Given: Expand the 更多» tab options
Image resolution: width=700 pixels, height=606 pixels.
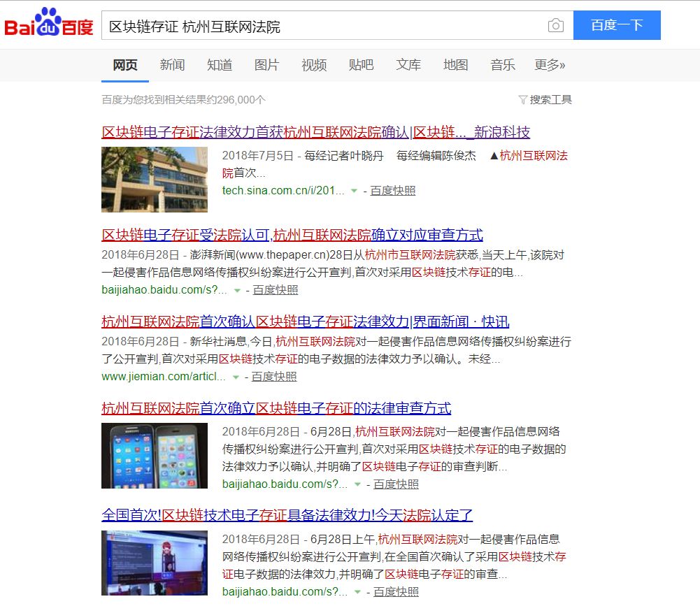Looking at the screenshot, I should (550, 65).
